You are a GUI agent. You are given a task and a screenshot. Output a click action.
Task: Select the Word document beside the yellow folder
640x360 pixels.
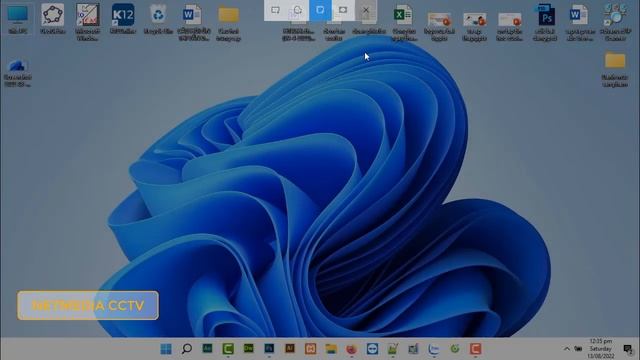pos(193,22)
